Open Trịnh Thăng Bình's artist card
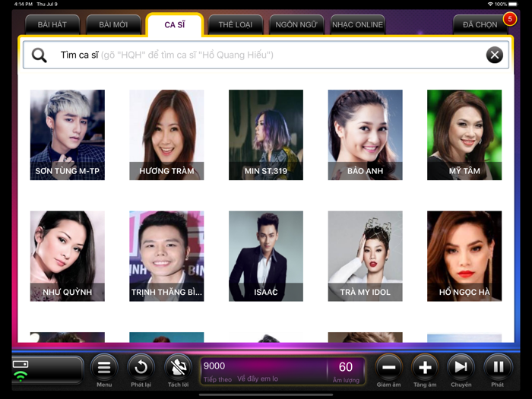Image resolution: width=532 pixels, height=399 pixels. [166, 256]
